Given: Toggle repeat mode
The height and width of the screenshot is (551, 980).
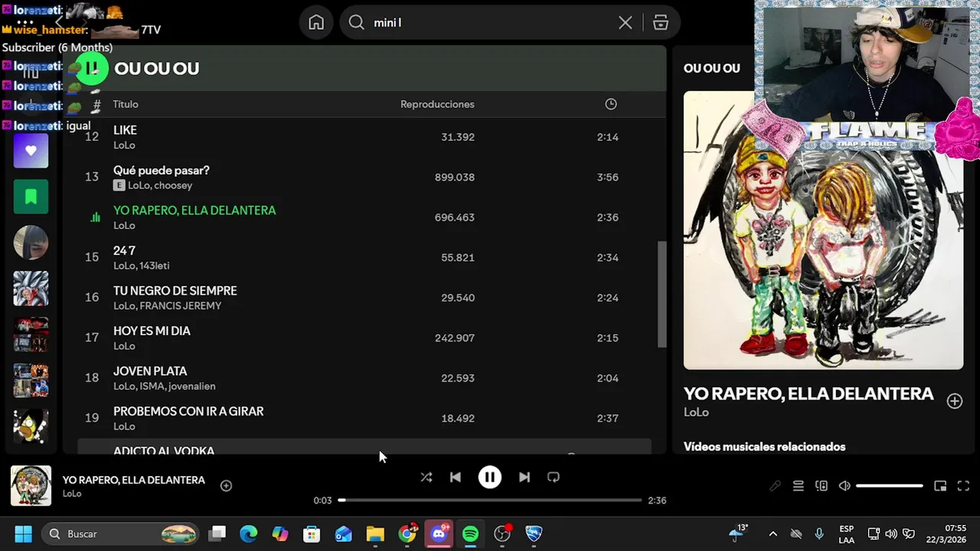Looking at the screenshot, I should point(554,477).
